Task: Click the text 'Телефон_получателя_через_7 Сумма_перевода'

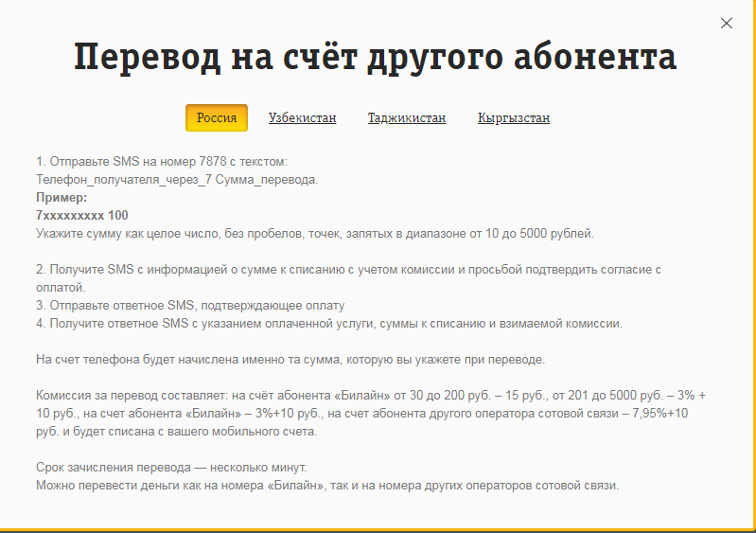Action: [x=177, y=180]
